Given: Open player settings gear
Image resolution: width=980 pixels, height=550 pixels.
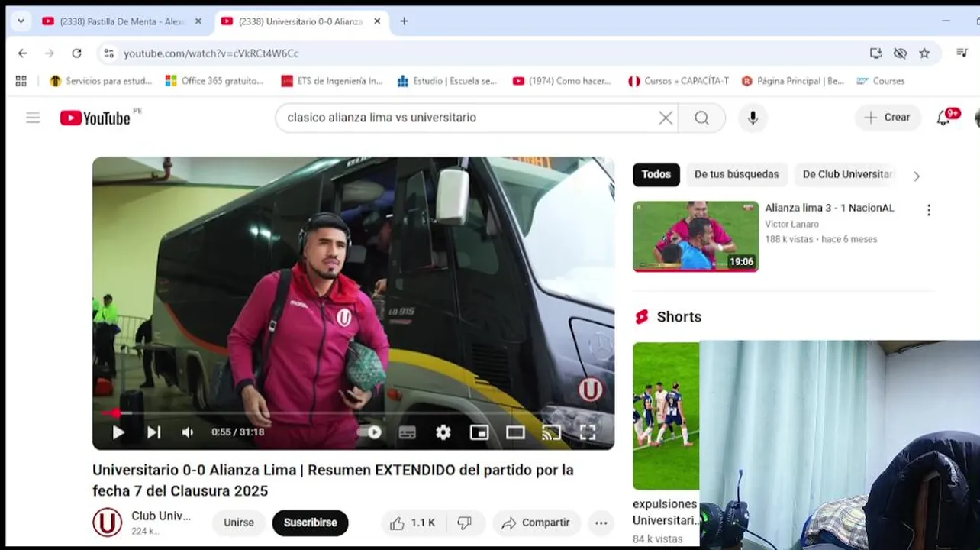Looking at the screenshot, I should pos(443,432).
